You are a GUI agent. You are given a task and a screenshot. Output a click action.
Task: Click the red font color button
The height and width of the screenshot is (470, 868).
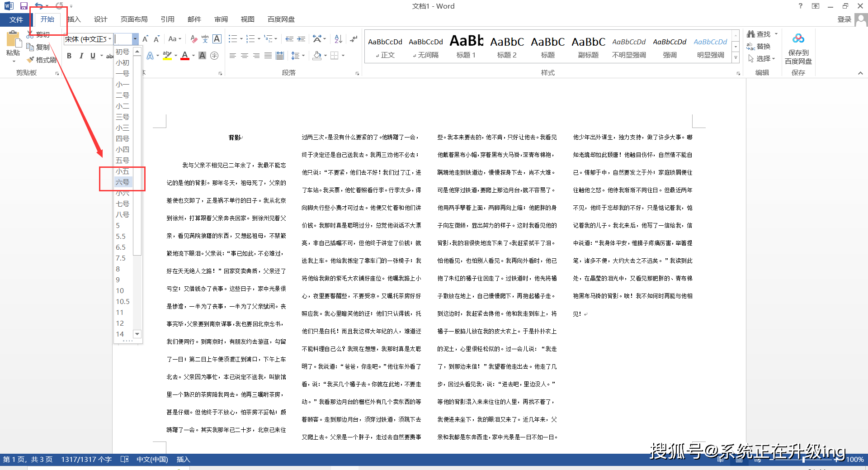[x=185, y=56]
